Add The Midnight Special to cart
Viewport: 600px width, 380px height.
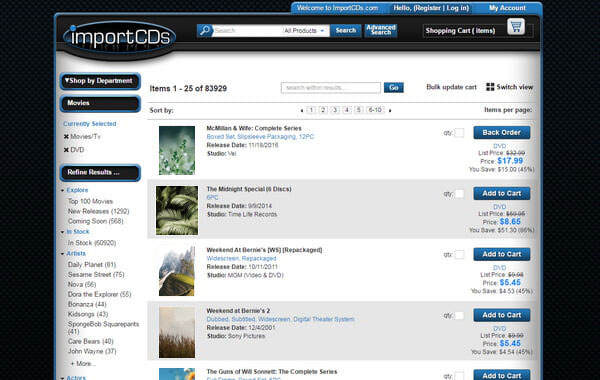(x=502, y=193)
